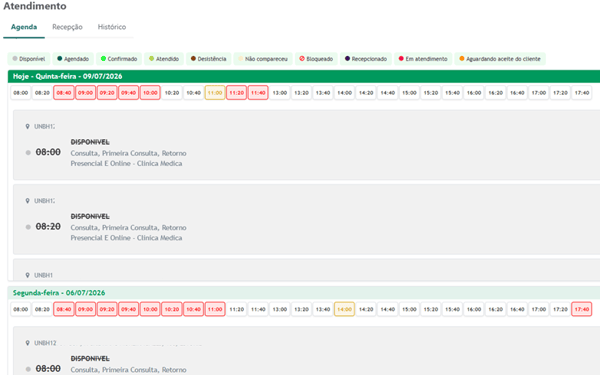Click the Aguardando aceite do cliente chip
Screen dimensions: 600x375
[500, 59]
